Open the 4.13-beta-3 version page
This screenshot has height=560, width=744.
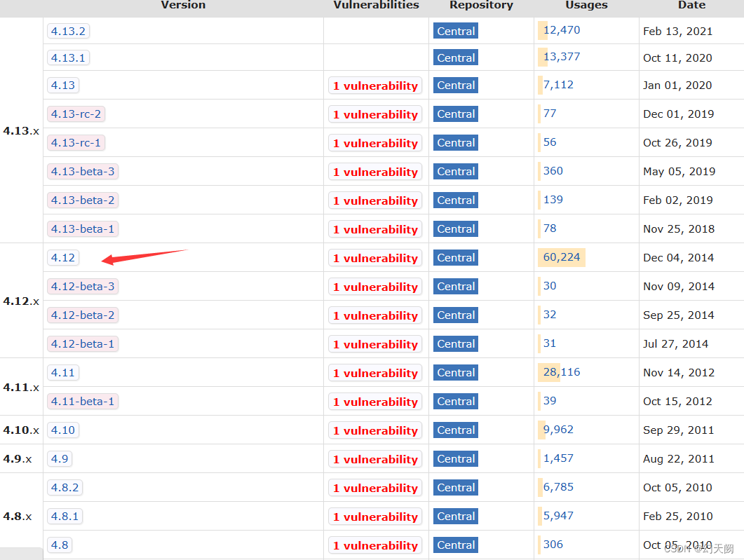tap(83, 171)
